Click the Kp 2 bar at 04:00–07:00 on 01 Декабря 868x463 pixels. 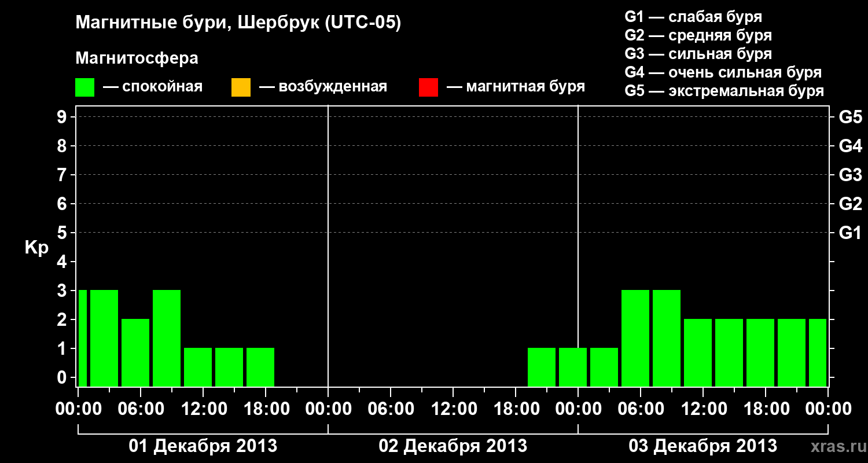point(135,352)
